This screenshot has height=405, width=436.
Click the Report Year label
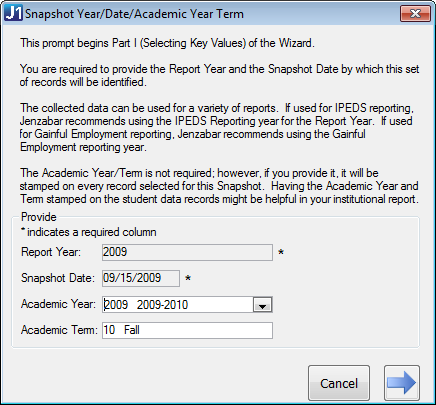(51, 252)
